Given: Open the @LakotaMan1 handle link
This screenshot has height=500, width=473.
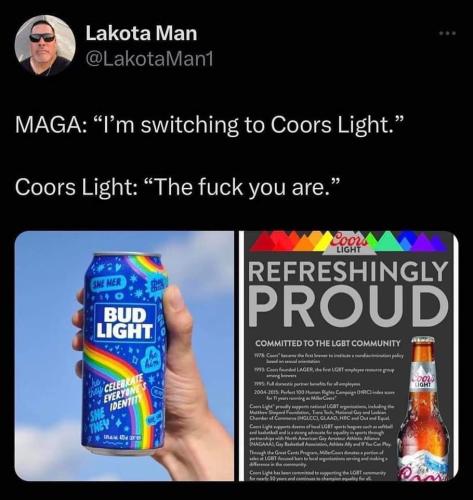Looking at the screenshot, I should point(149,60).
